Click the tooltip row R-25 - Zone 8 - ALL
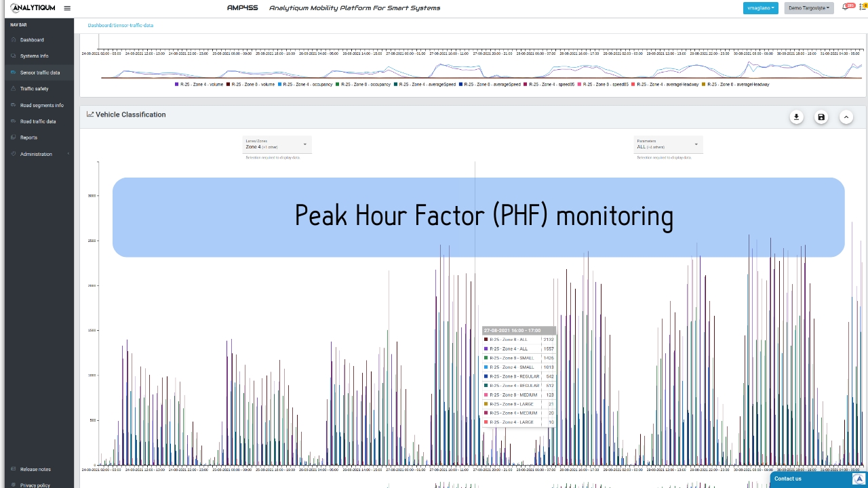Screen dimensions: 868x488 519,340
